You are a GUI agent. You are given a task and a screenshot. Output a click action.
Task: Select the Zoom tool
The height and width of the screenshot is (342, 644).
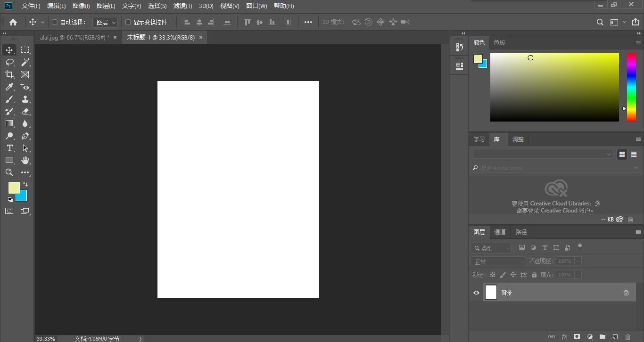coord(9,172)
